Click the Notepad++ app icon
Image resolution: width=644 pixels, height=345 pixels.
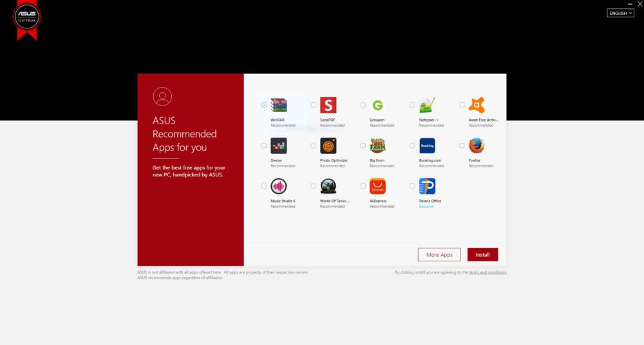click(x=427, y=105)
